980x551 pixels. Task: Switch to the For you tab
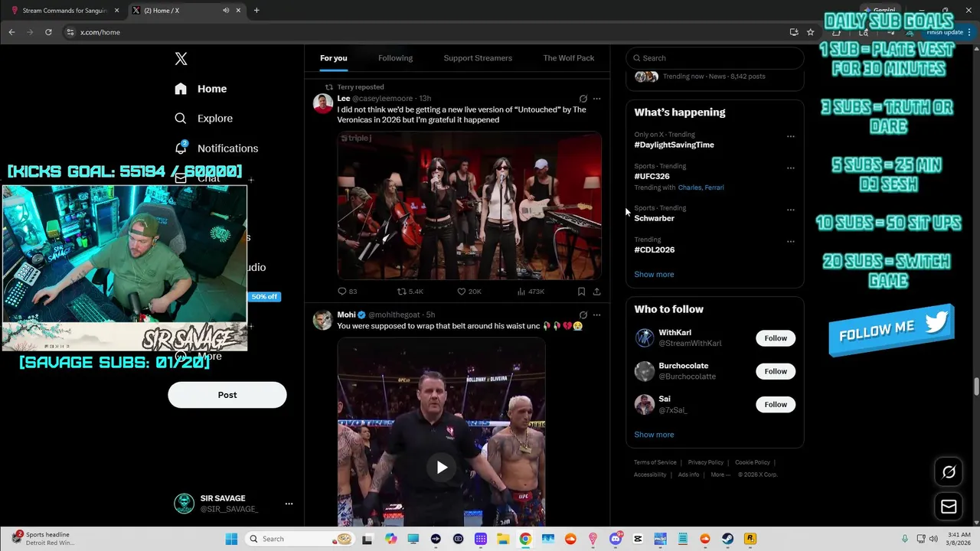click(x=334, y=58)
